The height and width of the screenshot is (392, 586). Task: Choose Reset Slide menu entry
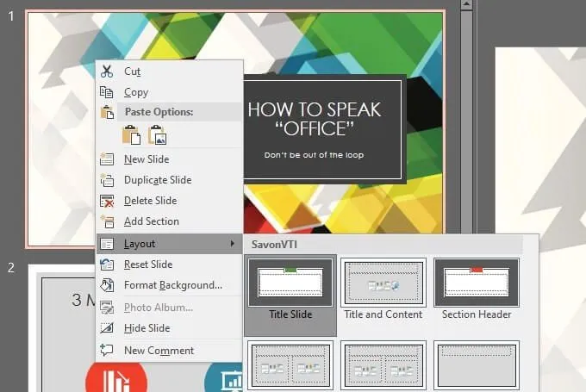(x=169, y=264)
